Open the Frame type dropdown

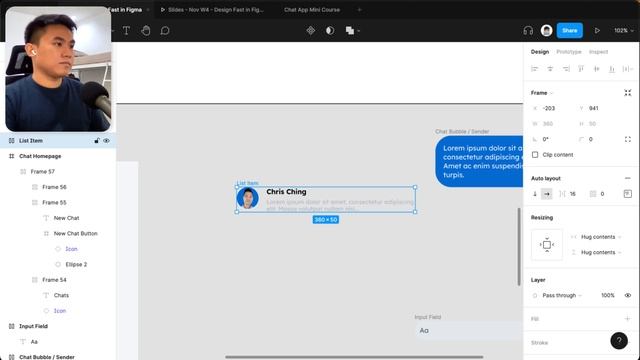point(542,93)
